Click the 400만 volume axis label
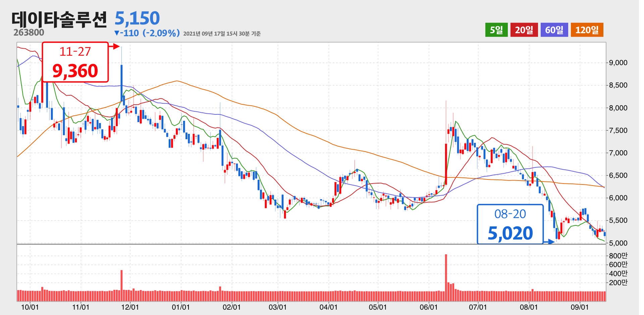This screenshot has width=644, height=315. (x=618, y=273)
